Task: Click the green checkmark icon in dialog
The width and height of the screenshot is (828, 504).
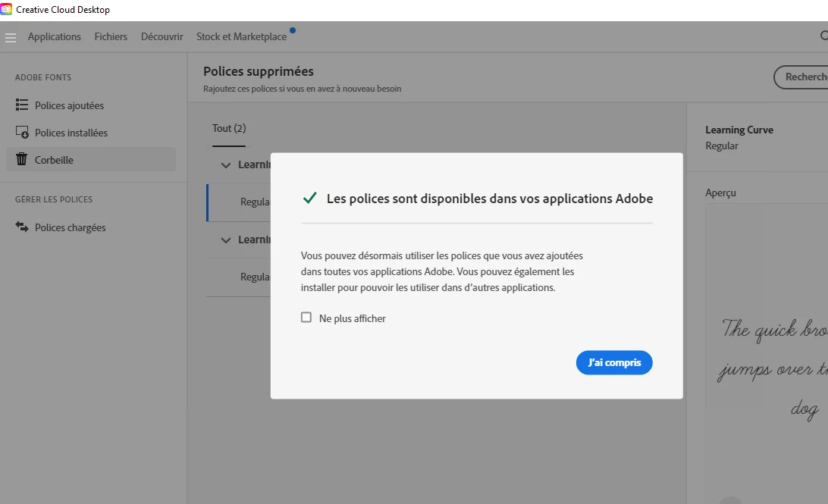Action: (x=310, y=198)
